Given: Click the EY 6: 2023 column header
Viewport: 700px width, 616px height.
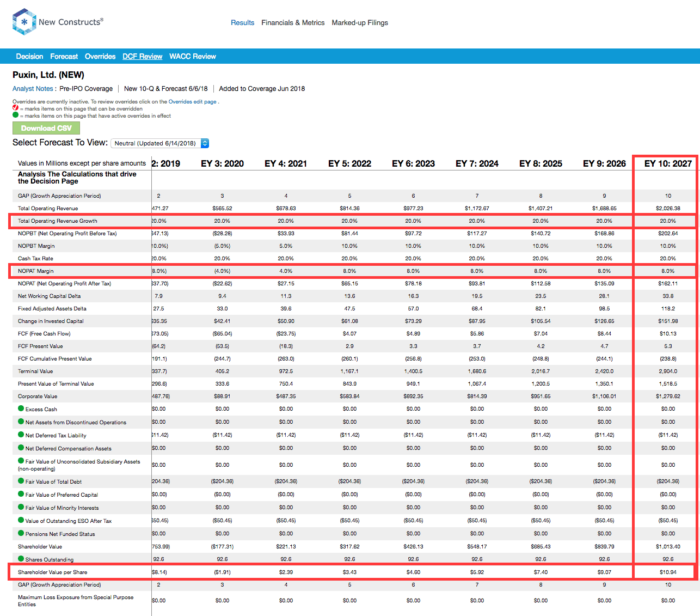Looking at the screenshot, I should [x=413, y=163].
